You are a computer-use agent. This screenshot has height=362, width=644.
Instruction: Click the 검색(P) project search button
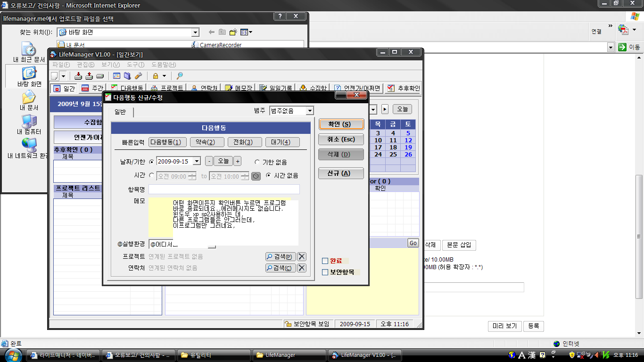click(281, 256)
